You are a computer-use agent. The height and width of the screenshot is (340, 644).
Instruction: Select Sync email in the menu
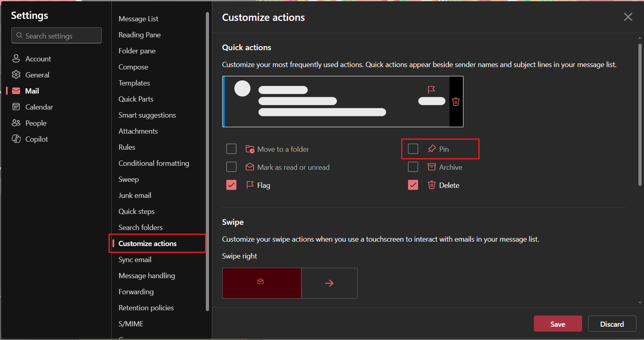coord(135,260)
